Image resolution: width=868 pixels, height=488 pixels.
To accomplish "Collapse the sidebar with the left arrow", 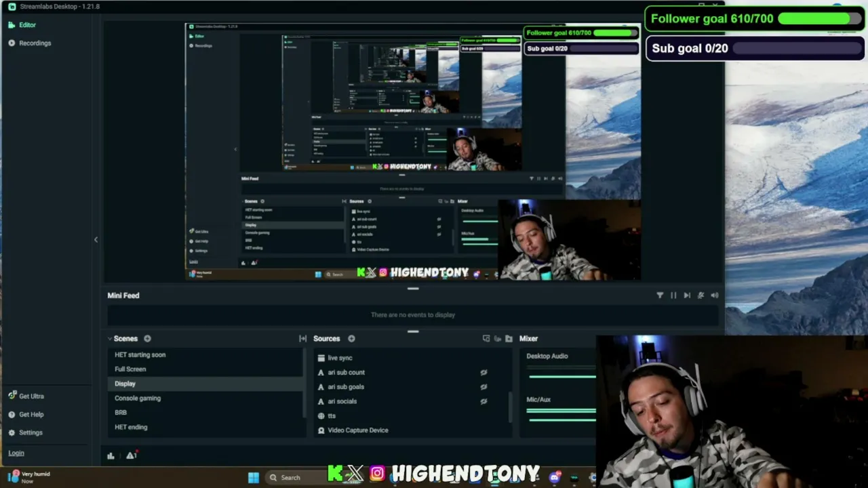I will (x=96, y=239).
